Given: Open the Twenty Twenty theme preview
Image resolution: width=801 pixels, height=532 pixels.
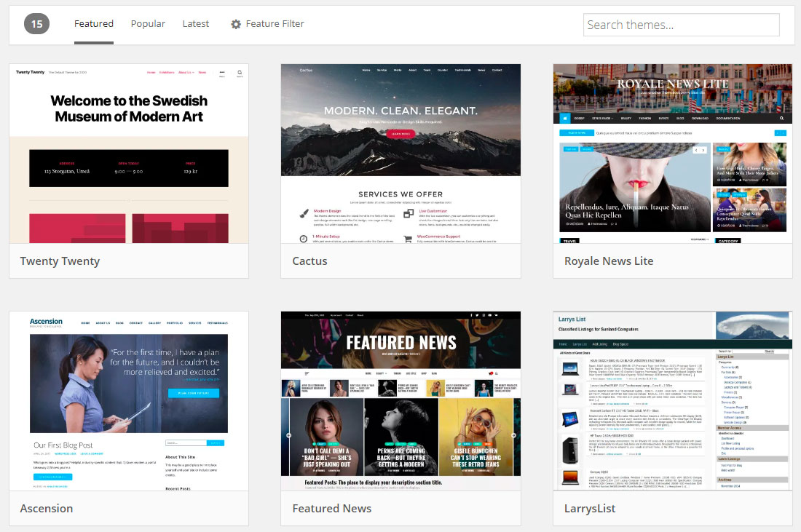Looking at the screenshot, I should click(128, 153).
